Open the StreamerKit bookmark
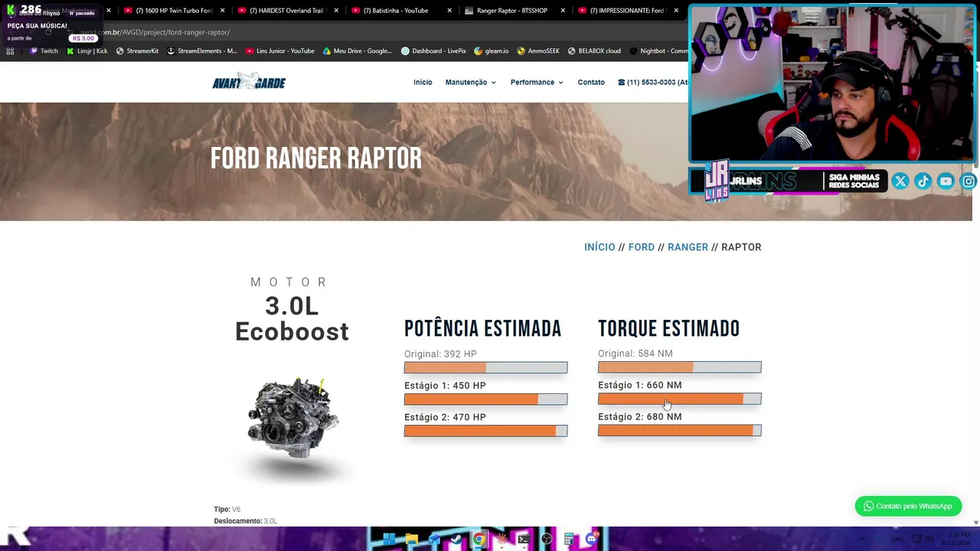This screenshot has height=551, width=980. coord(137,51)
